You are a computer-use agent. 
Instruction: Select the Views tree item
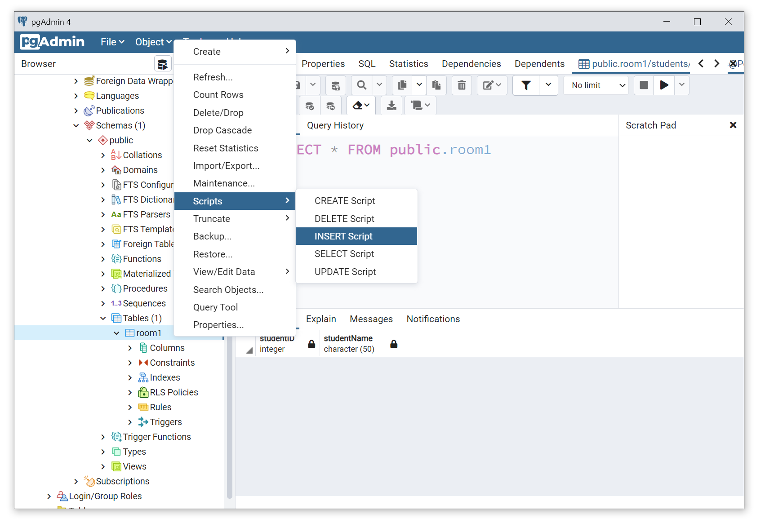pyautogui.click(x=134, y=466)
